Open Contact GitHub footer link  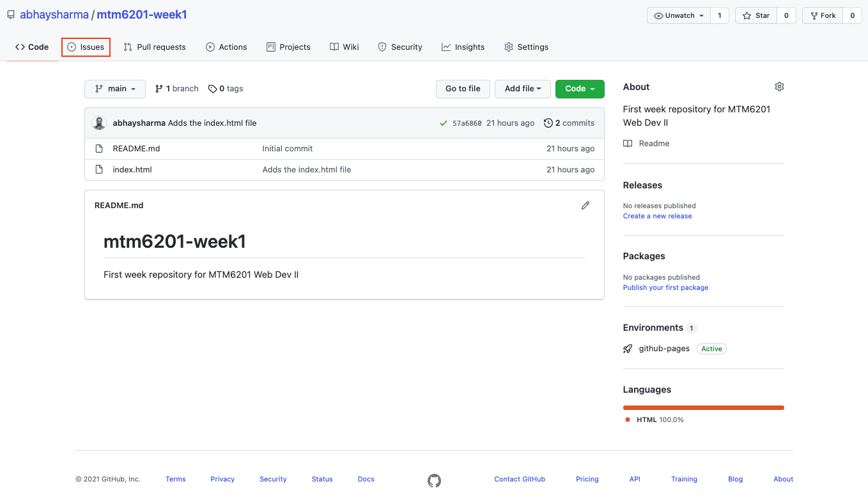tap(520, 479)
